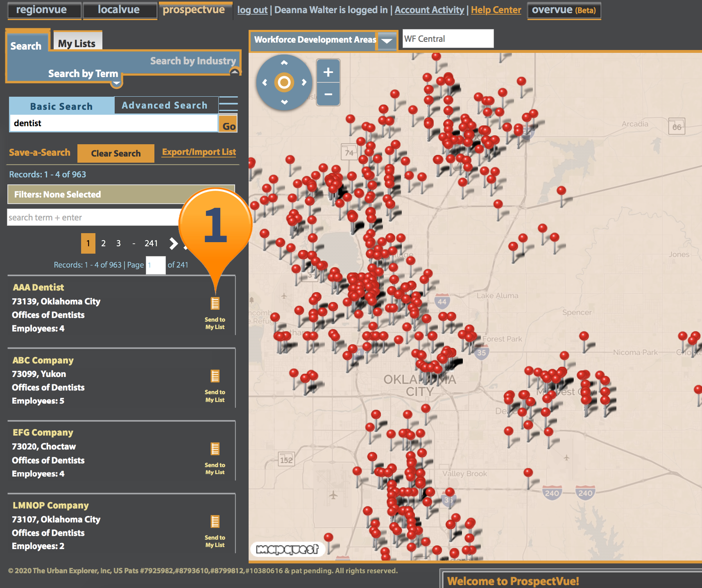702x588 pixels.
Task: Click the '73099, Yukon' address text
Action: [39, 374]
